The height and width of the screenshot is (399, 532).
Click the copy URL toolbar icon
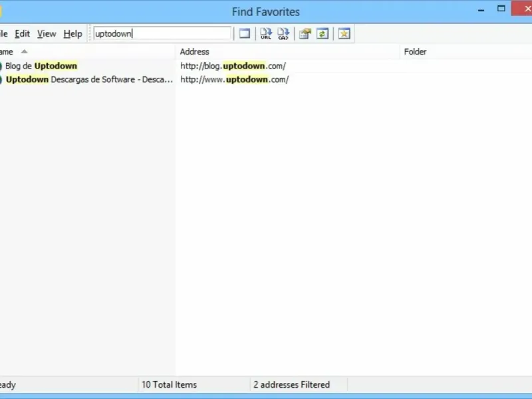(x=266, y=34)
